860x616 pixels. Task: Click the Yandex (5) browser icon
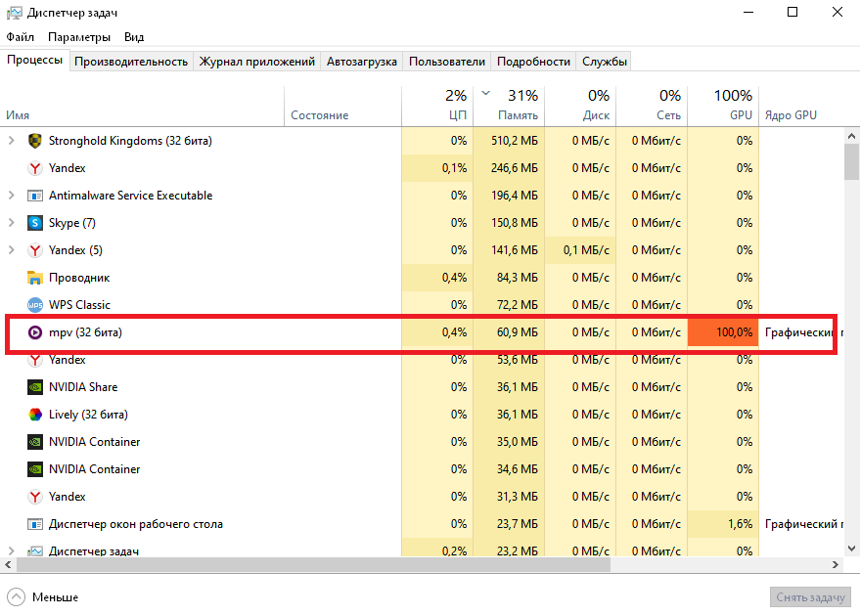point(35,250)
